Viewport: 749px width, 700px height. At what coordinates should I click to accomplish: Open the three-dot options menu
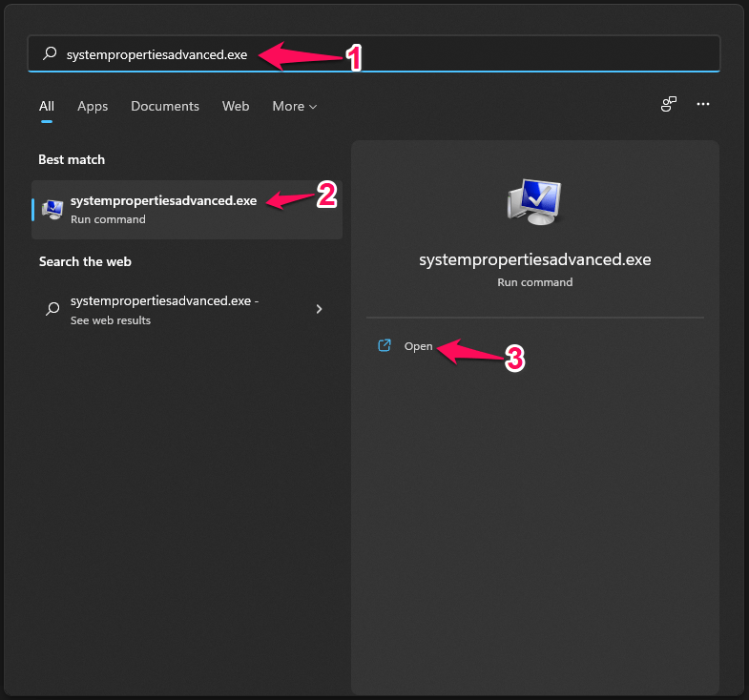tap(703, 105)
